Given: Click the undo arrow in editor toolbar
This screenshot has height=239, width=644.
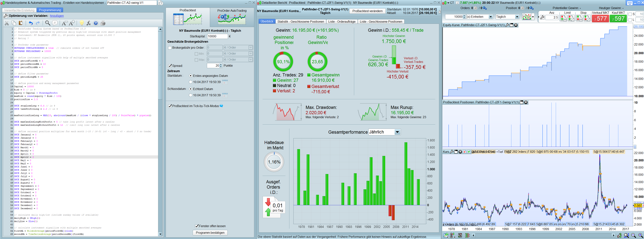Looking at the screenshot, I should tap(30, 23).
